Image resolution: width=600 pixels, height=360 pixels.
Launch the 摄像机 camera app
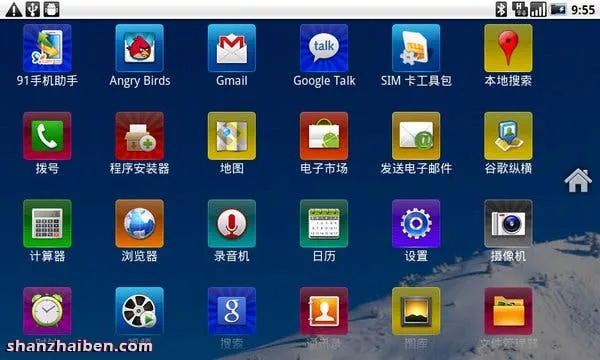(x=508, y=223)
